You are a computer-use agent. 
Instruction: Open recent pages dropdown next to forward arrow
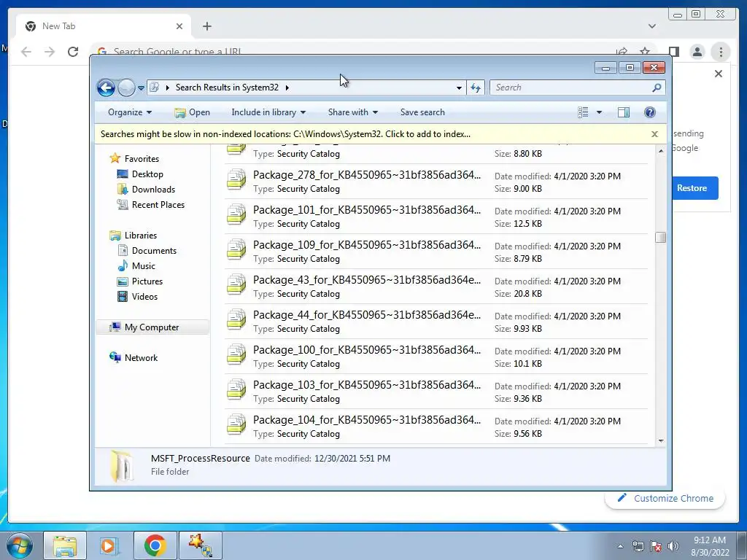click(141, 88)
